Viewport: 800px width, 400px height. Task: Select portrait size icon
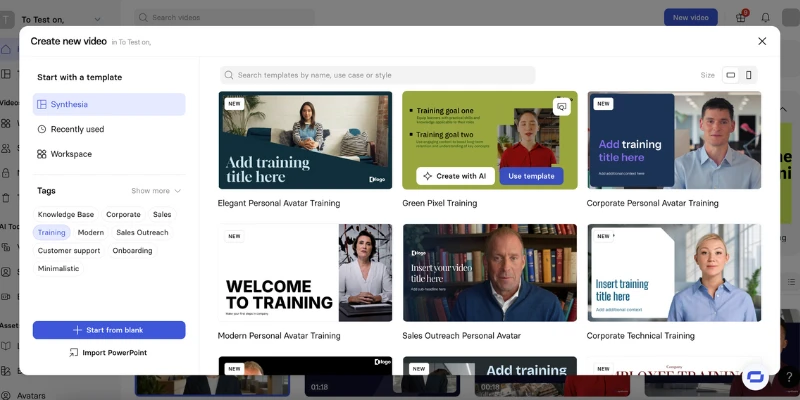[x=748, y=75]
